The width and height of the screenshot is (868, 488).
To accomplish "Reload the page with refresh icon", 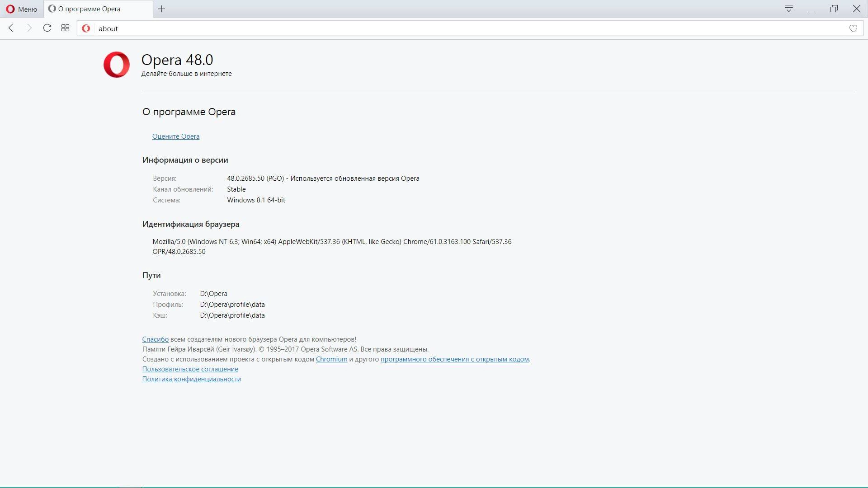I will (x=47, y=28).
